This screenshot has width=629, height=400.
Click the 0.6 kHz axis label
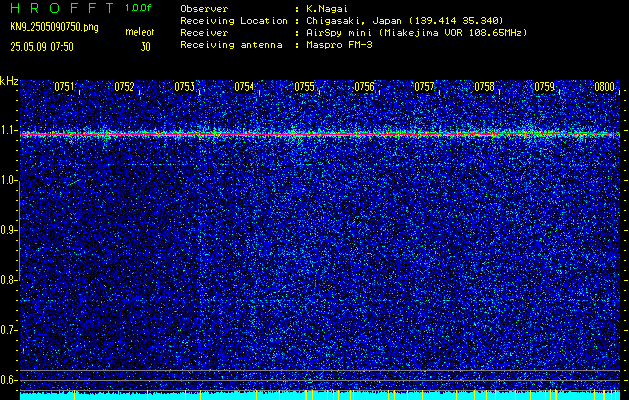pyautogui.click(x=8, y=380)
